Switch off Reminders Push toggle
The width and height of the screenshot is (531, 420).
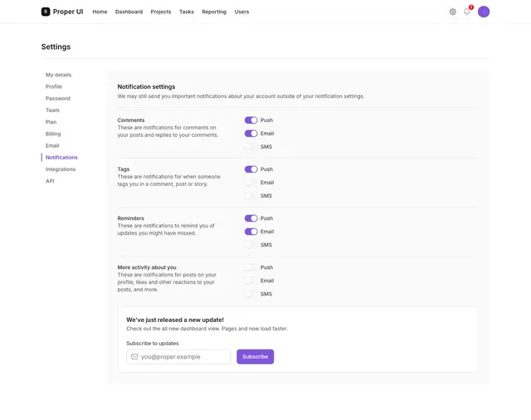[251, 218]
